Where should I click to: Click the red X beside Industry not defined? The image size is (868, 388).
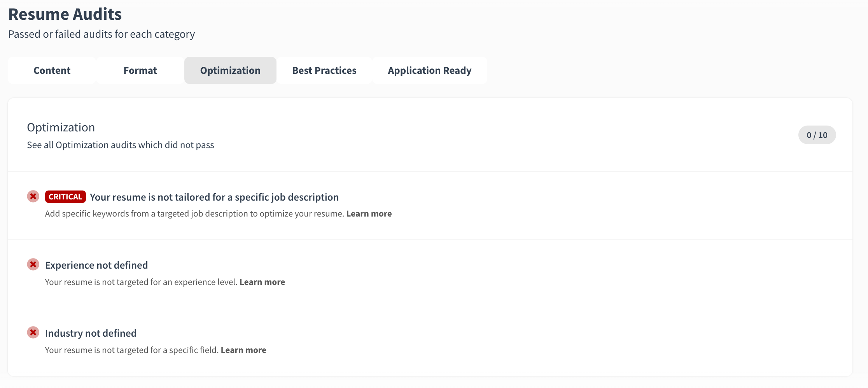point(33,333)
